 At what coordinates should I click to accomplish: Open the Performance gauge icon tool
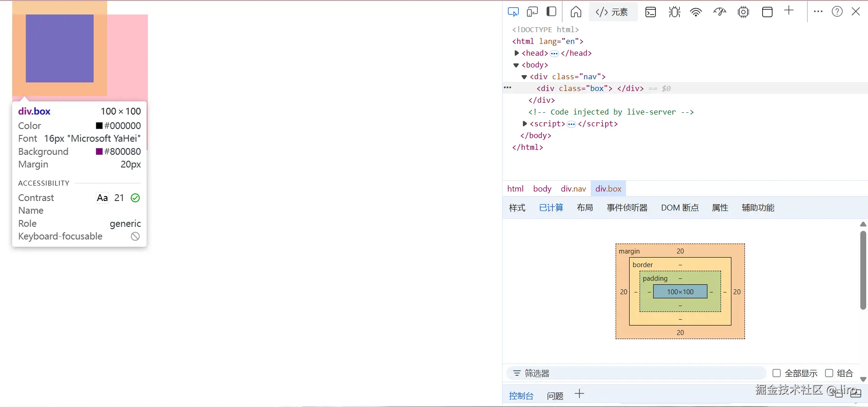click(720, 12)
